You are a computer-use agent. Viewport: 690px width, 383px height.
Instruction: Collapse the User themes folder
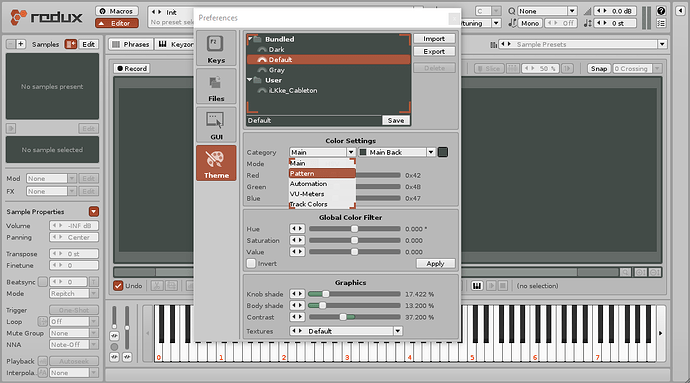click(250, 80)
